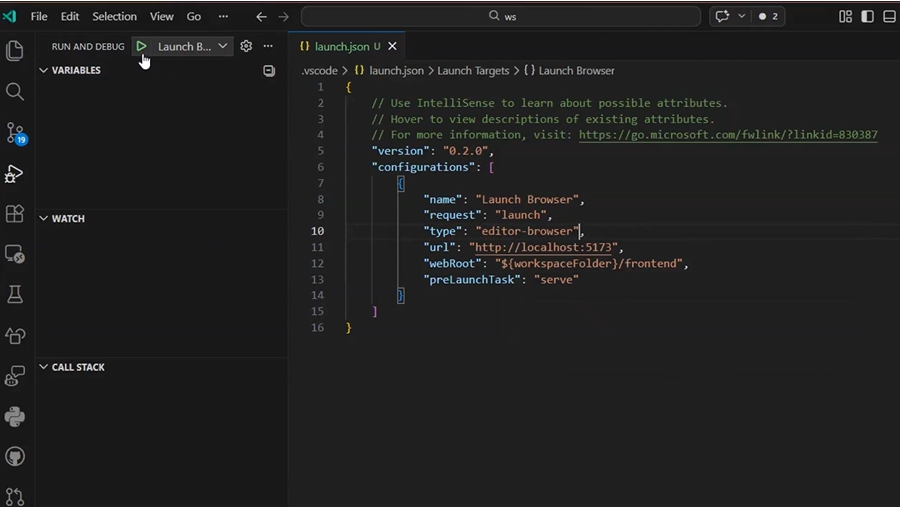The width and height of the screenshot is (900, 507).
Task: Open the Search view
Action: coord(15,92)
